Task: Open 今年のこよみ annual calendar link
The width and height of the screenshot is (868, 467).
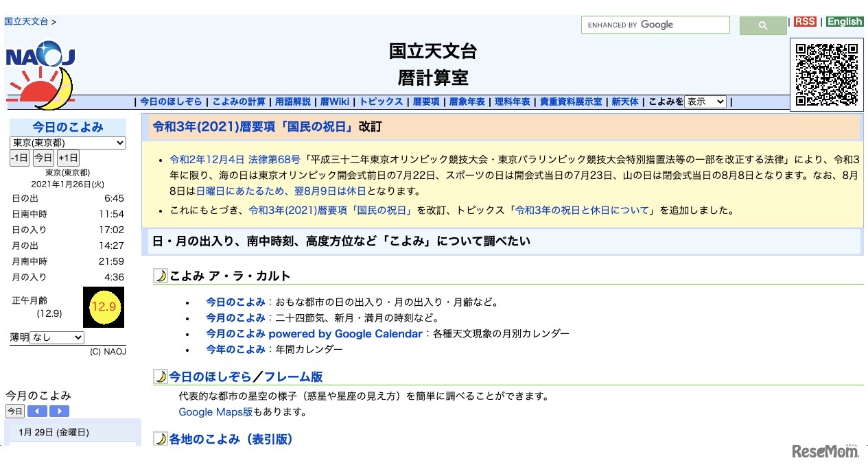Action: 235,349
